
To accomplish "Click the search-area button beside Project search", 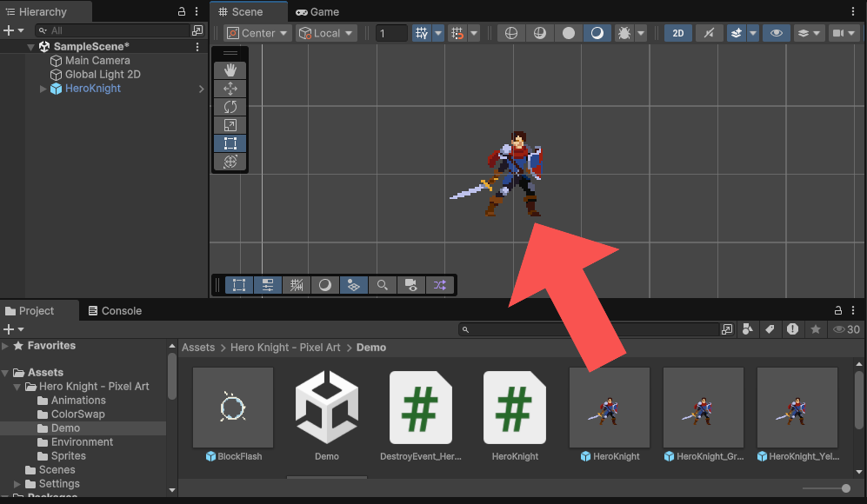I will pos(727,329).
